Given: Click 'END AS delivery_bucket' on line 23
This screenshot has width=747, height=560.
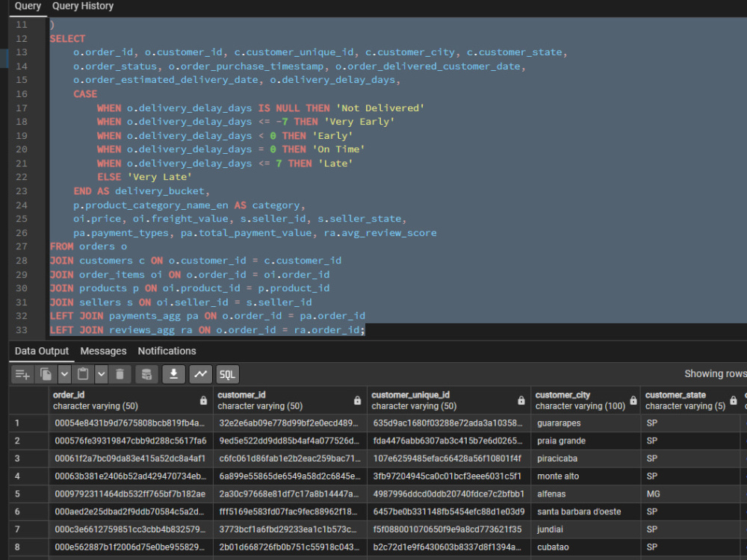Looking at the screenshot, I should pyautogui.click(x=139, y=191).
